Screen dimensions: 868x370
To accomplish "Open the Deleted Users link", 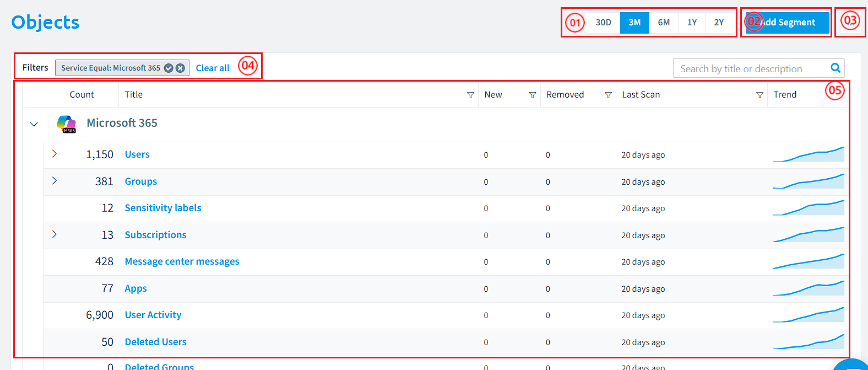I will [x=156, y=342].
